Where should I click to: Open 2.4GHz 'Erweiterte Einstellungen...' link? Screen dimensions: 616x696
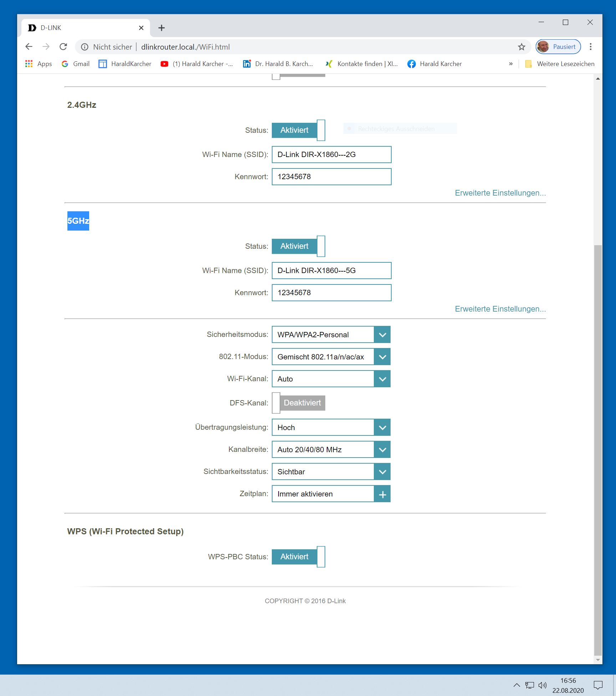pos(500,193)
